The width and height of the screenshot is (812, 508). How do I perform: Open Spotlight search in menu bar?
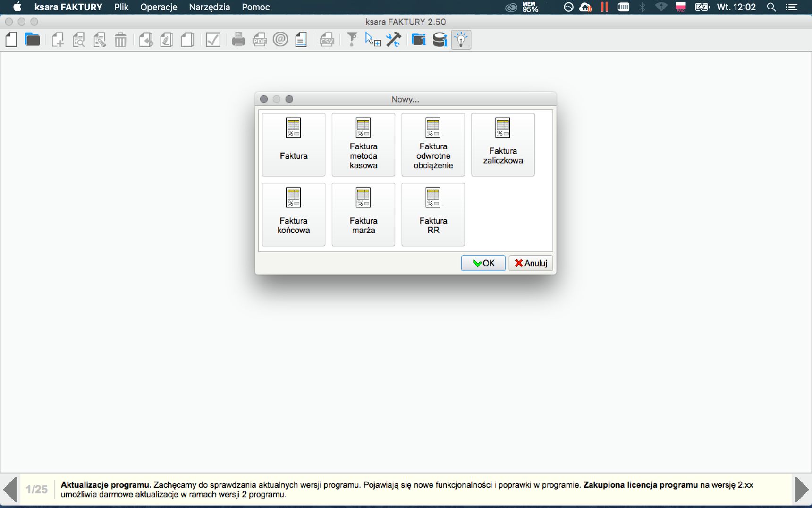771,7
